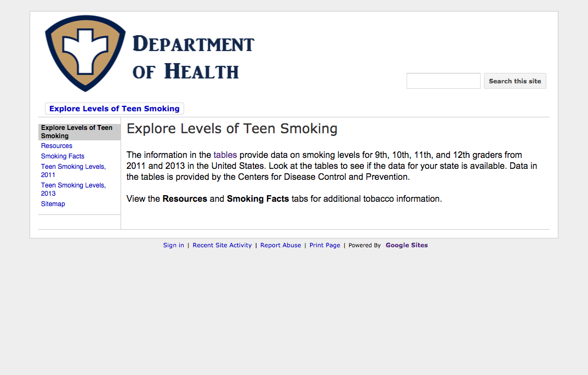Open the Resources sidebar link

(x=56, y=146)
